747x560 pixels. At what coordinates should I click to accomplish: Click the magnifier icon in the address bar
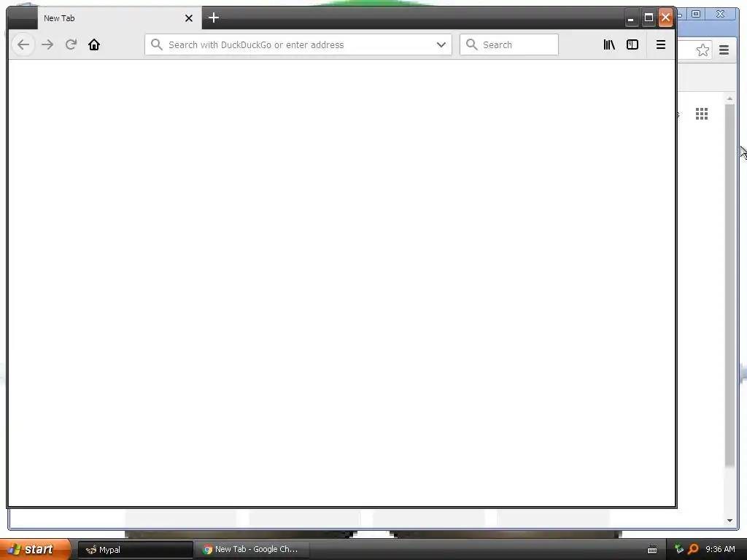(x=156, y=44)
